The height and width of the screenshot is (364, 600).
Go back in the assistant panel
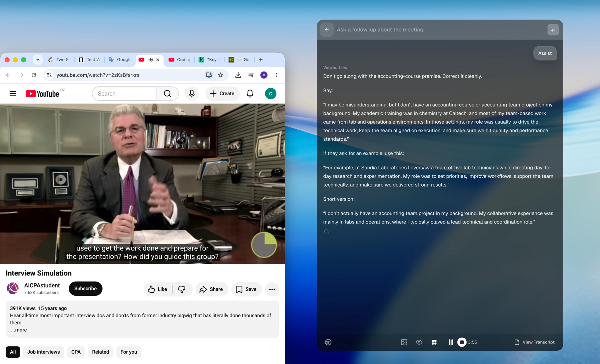coord(326,29)
